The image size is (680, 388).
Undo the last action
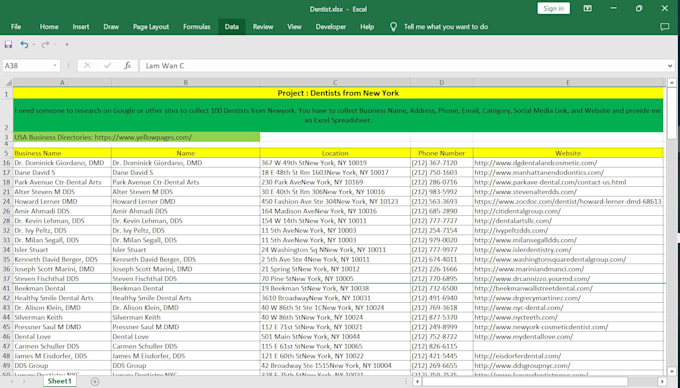tap(24, 44)
